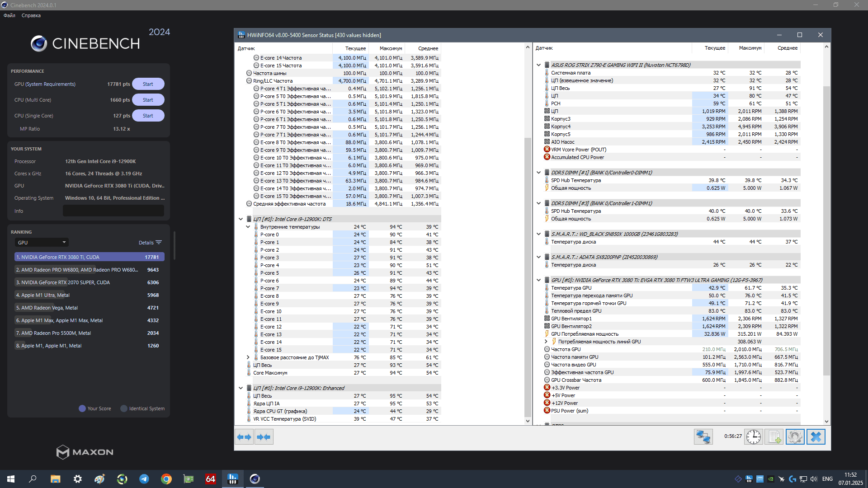The height and width of the screenshot is (488, 868).
Task: Select the Корпус4 fan speed row
Action: coord(672,127)
